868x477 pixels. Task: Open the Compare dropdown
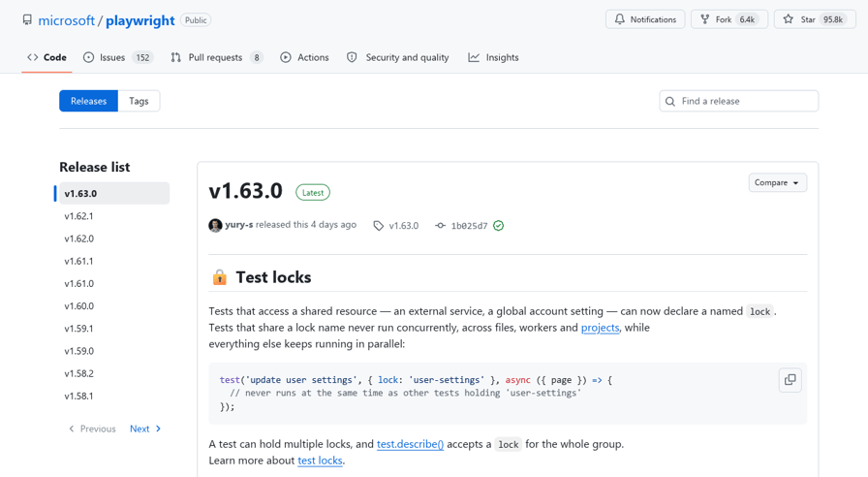click(777, 183)
